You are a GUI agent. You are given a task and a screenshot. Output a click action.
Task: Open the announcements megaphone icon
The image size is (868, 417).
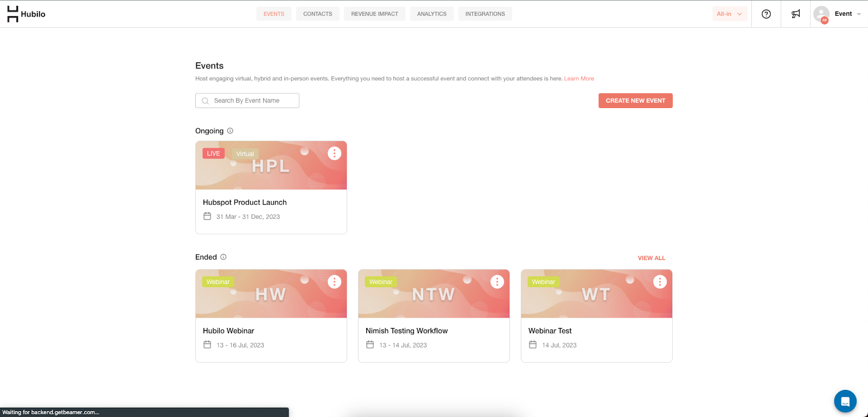(795, 14)
